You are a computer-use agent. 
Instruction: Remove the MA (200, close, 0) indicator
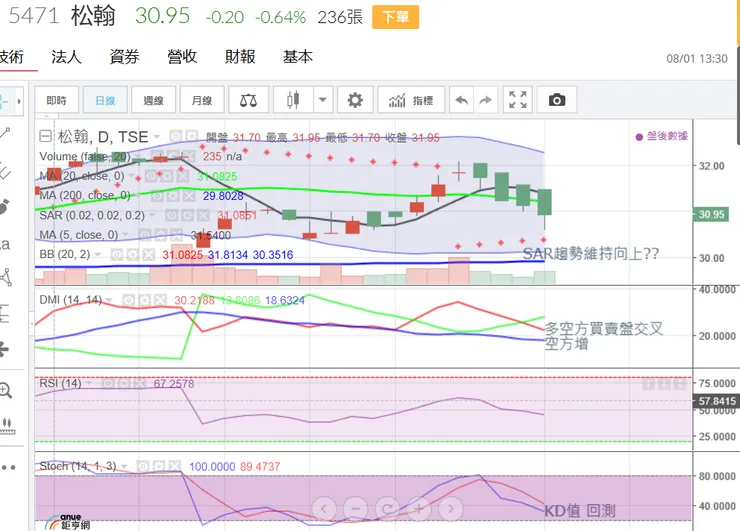click(189, 195)
